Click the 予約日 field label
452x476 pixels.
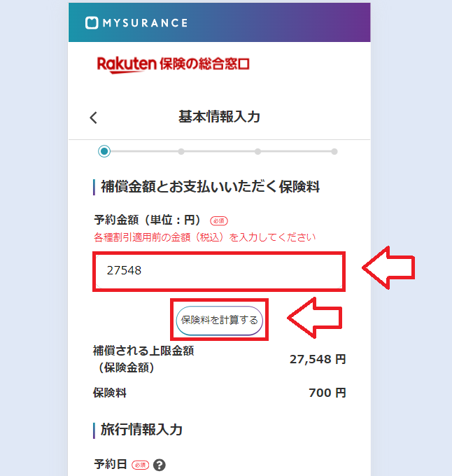111,464
